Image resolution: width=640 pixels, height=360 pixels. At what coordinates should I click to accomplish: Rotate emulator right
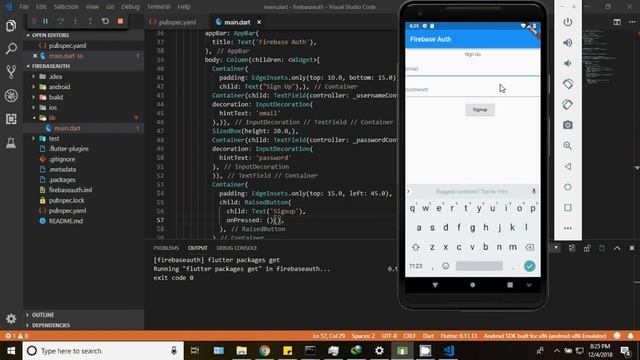pyautogui.click(x=567, y=104)
